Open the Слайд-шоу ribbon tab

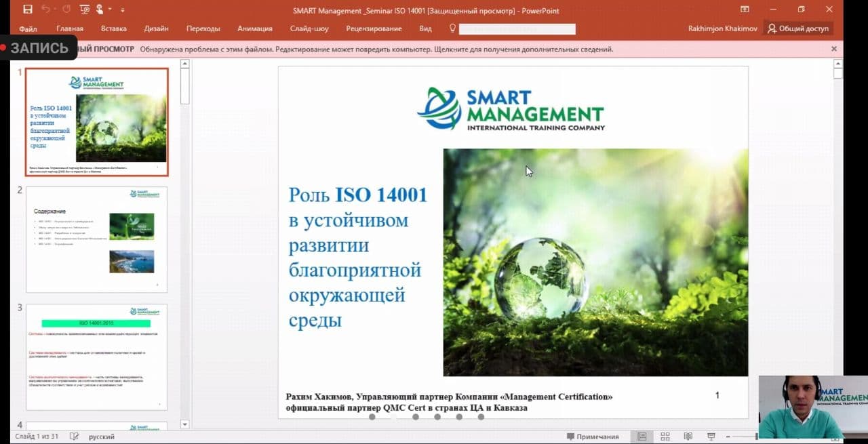pos(309,28)
